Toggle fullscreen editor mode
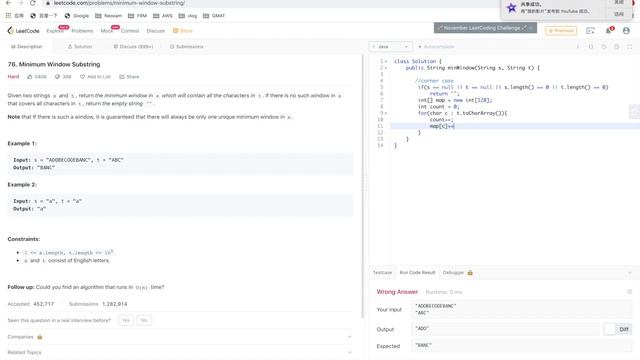This screenshot has width=640, height=360. click(630, 47)
